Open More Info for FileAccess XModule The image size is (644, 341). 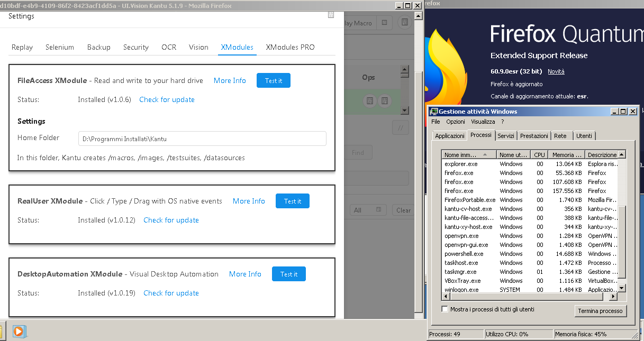tap(230, 80)
